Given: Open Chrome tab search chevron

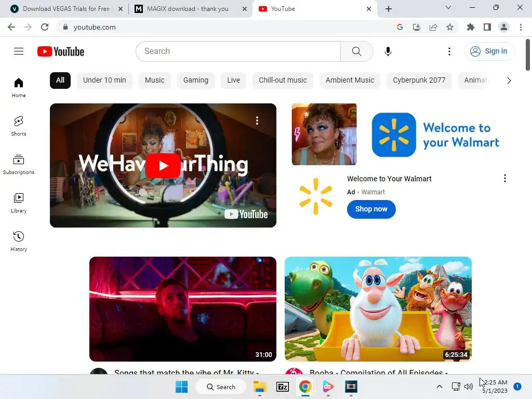Looking at the screenshot, I should [448, 7].
